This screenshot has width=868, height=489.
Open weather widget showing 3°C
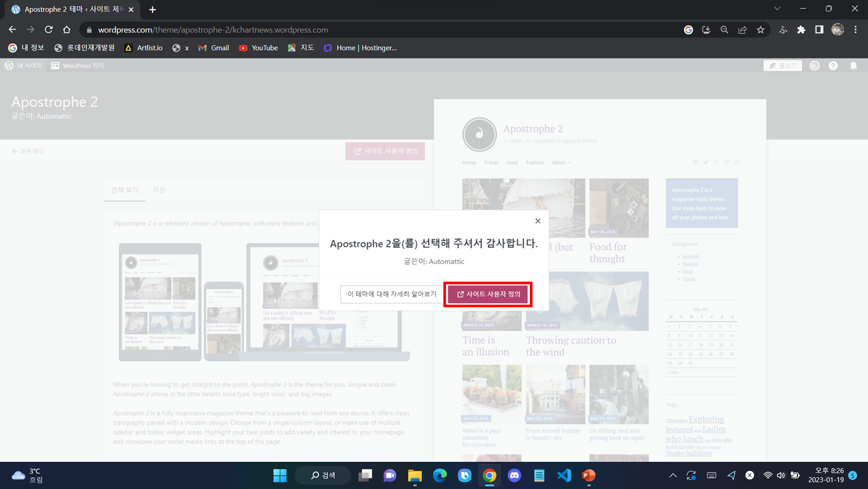click(28, 475)
